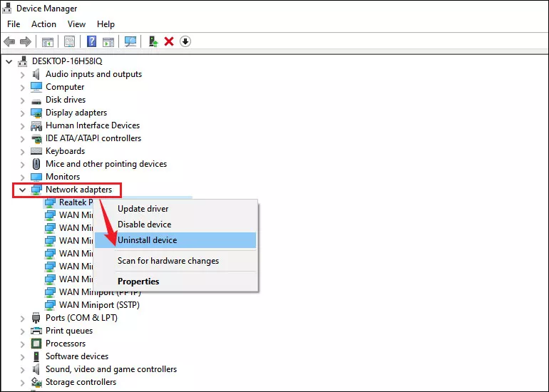Click the Display adapters icon

point(36,113)
